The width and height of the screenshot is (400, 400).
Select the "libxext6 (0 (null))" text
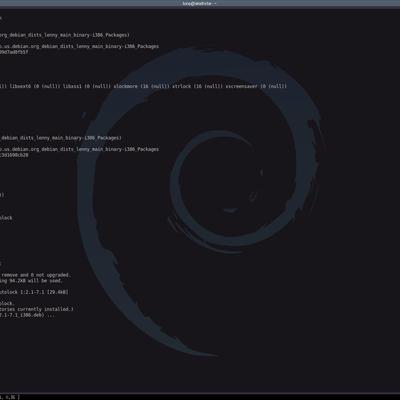click(x=35, y=86)
